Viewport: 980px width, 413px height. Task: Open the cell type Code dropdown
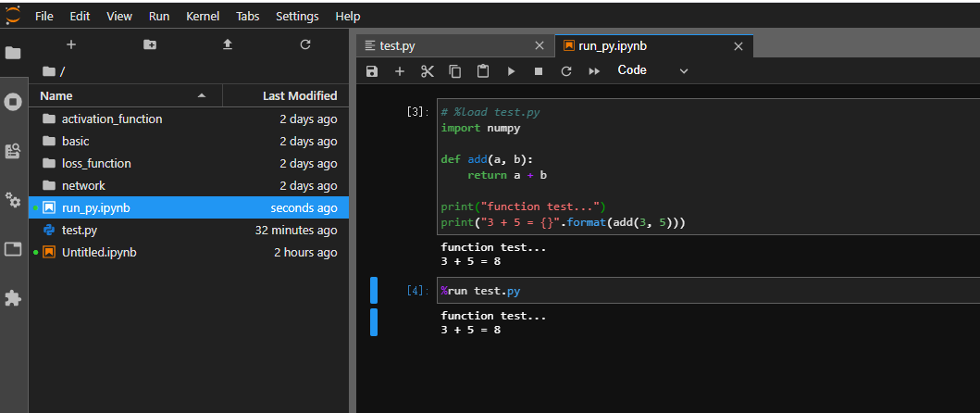(x=652, y=70)
